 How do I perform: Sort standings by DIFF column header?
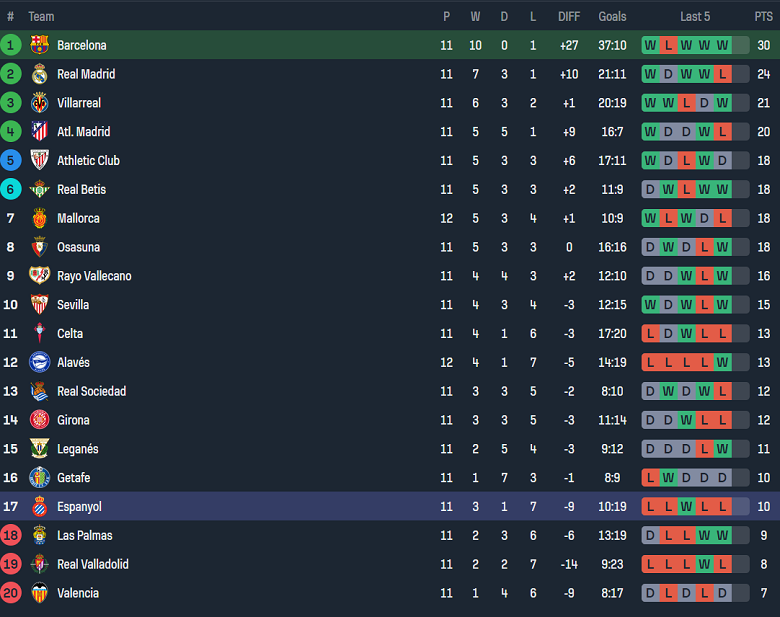pyautogui.click(x=568, y=16)
